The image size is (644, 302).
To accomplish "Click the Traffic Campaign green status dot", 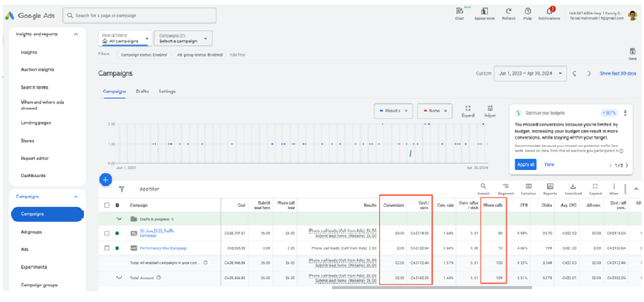I will point(118,233).
